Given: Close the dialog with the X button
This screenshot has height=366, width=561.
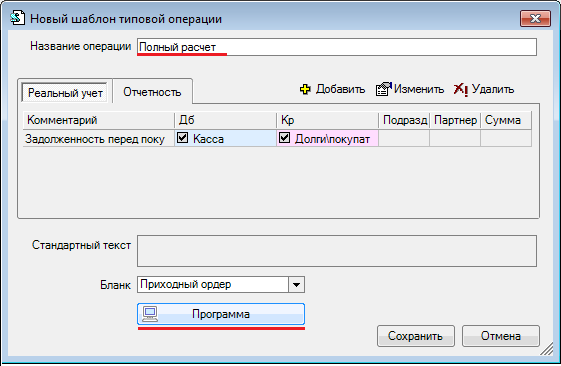Looking at the screenshot, I should [535, 18].
